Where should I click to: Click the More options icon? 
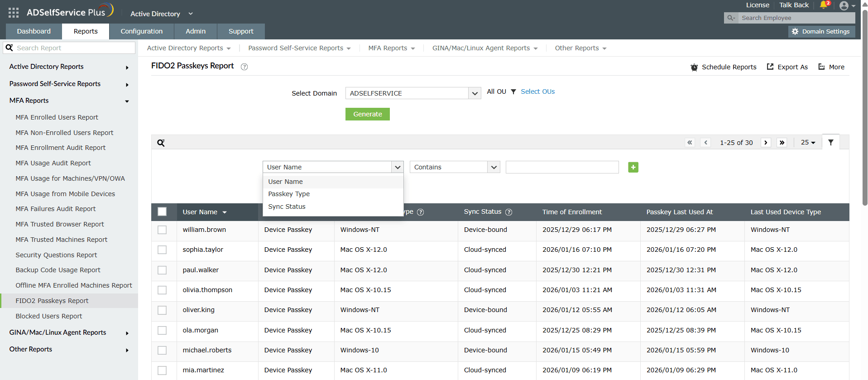tap(821, 67)
